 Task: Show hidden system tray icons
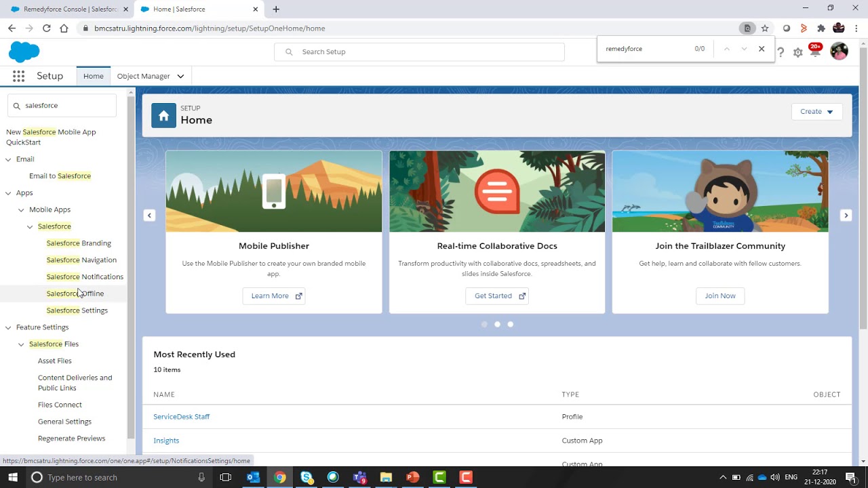pos(723,477)
